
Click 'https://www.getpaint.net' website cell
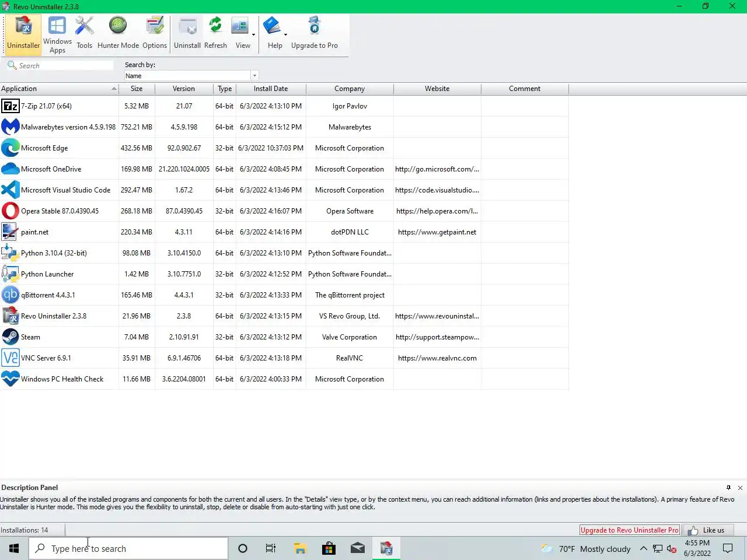(437, 232)
